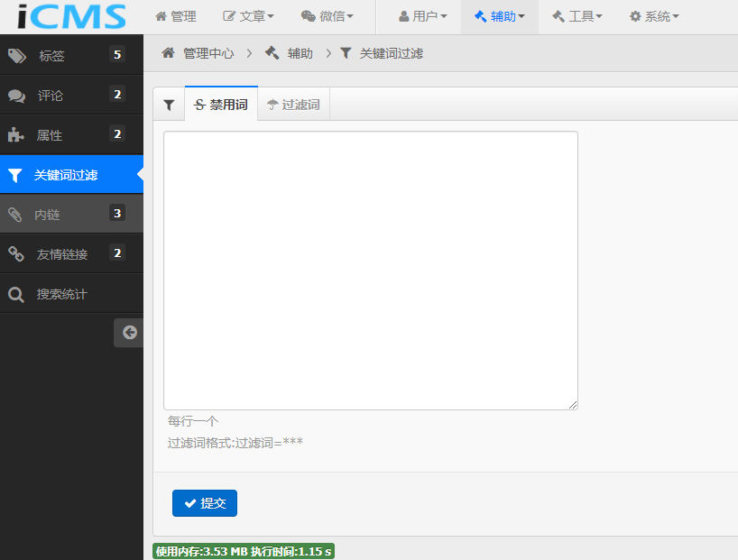Click the 微信 WeChat icon in navbar

pyautogui.click(x=309, y=16)
